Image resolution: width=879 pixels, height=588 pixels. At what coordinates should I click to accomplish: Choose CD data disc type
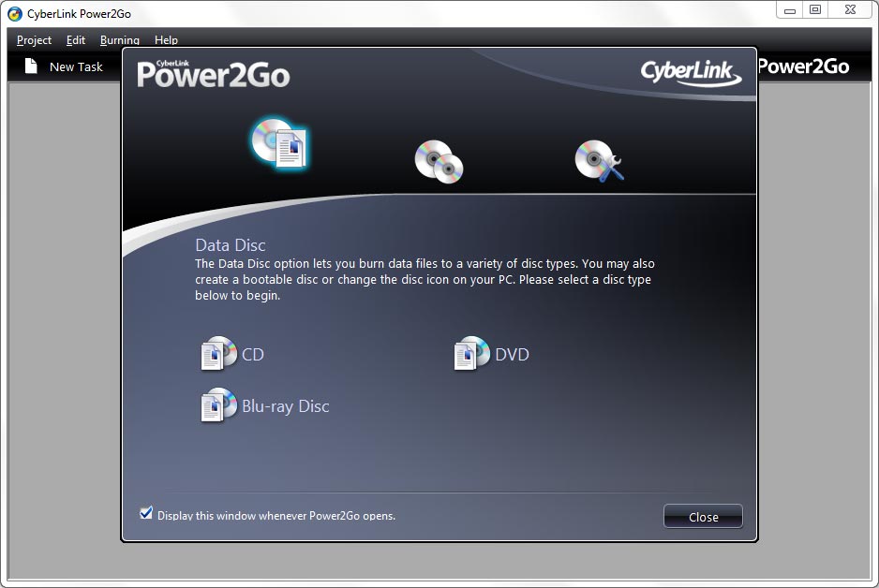pos(232,354)
